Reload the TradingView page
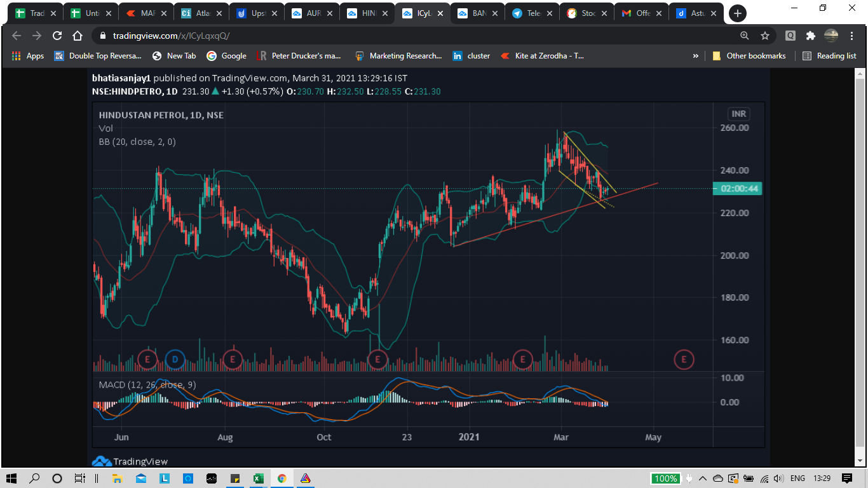Image resolution: width=868 pixels, height=488 pixels. (57, 36)
